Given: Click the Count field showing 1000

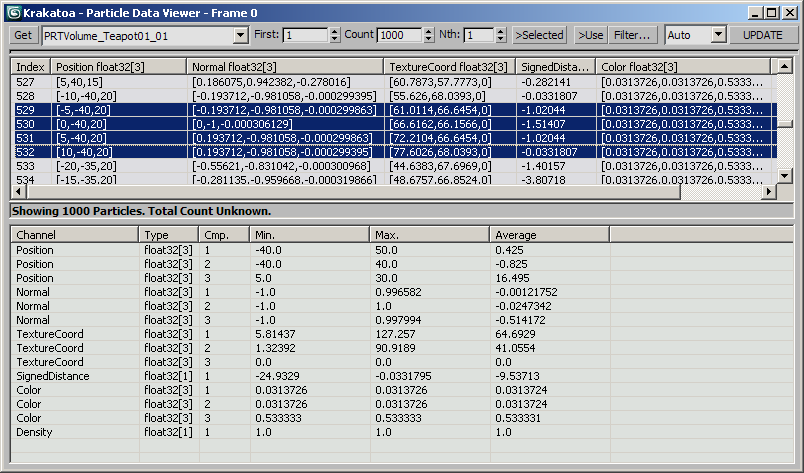Looking at the screenshot, I should (398, 35).
